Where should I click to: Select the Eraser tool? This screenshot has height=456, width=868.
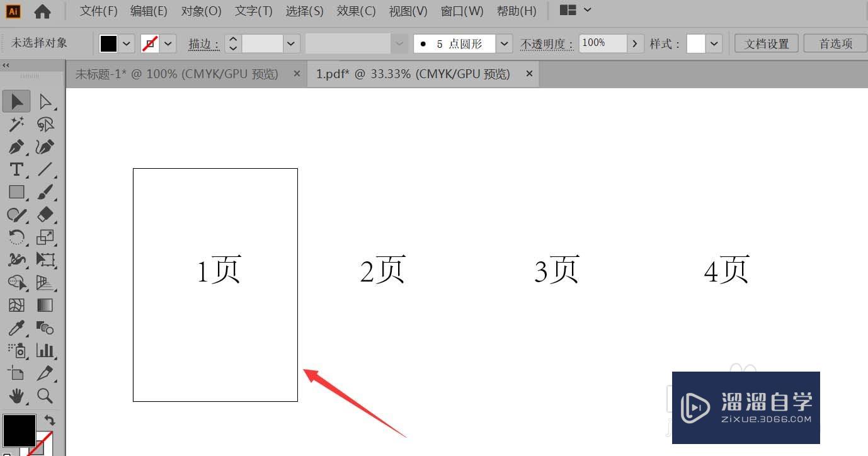click(45, 215)
